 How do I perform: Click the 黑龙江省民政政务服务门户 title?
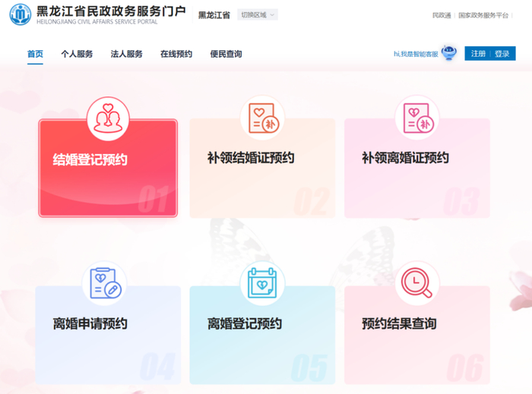pos(111,11)
